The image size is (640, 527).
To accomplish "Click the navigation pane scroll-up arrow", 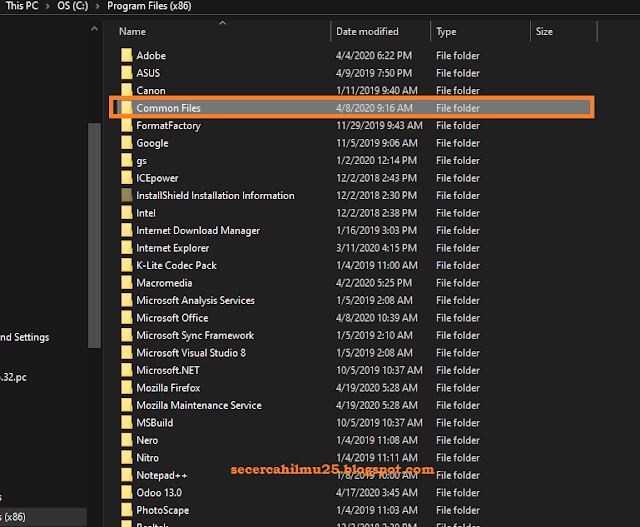I will [94, 29].
